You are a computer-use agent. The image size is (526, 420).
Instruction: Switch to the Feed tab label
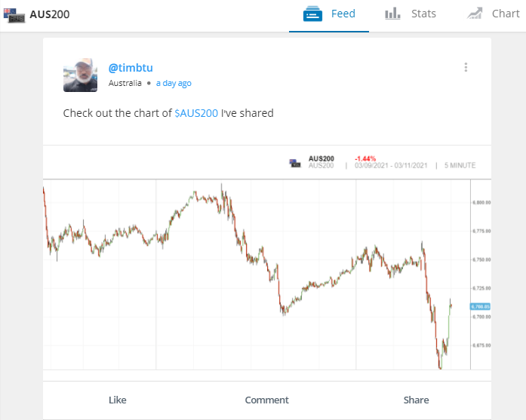[343, 14]
